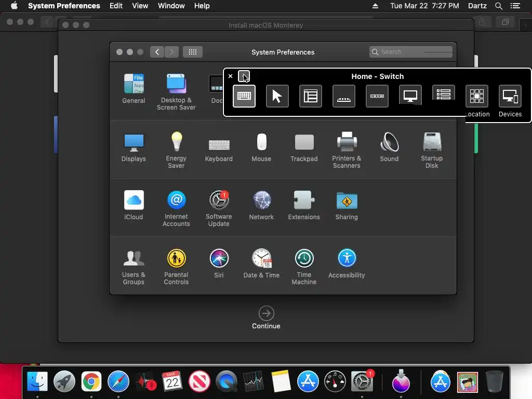Select the monitor icon in Switch panel

[x=410, y=96]
